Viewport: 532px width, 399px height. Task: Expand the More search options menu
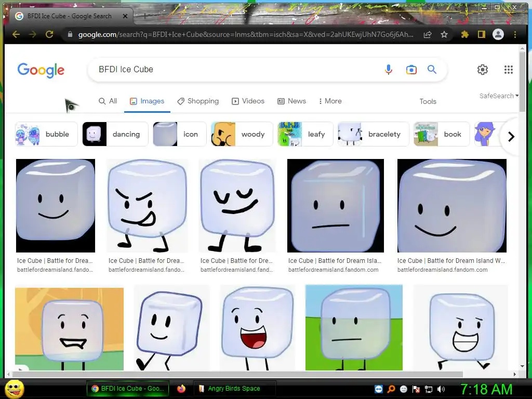pyautogui.click(x=330, y=101)
